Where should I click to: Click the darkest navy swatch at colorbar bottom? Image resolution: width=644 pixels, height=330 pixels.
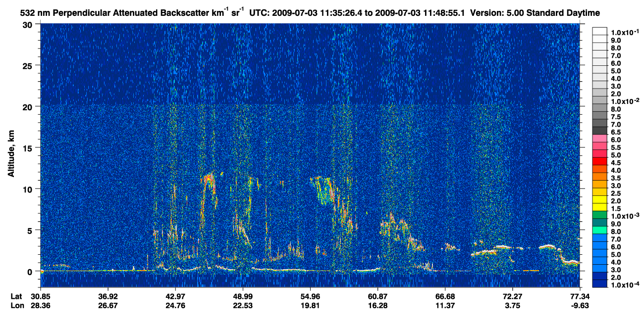599,284
